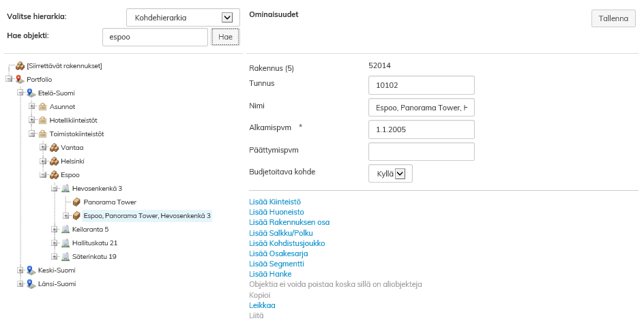
Task: Expand the Keski-Suomi tree node
Action: coord(20,270)
